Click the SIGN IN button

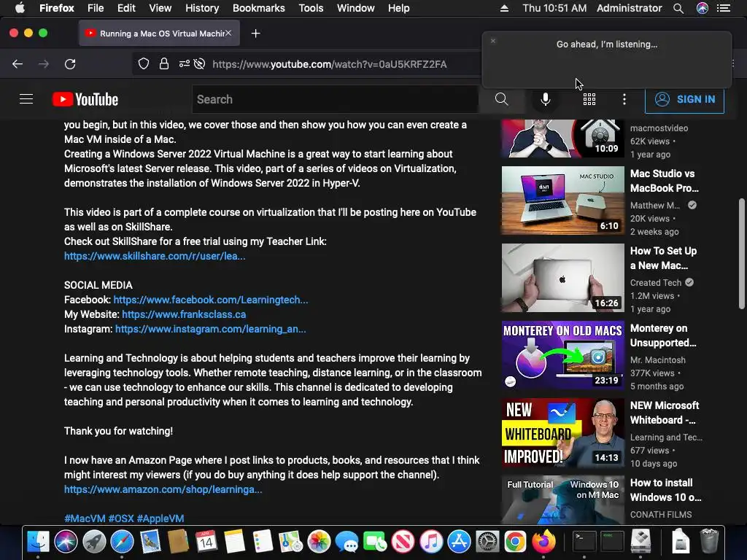point(684,99)
